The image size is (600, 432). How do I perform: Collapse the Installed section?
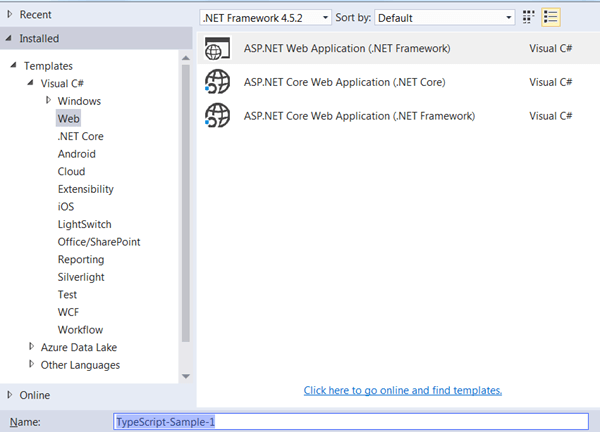pos(10,38)
